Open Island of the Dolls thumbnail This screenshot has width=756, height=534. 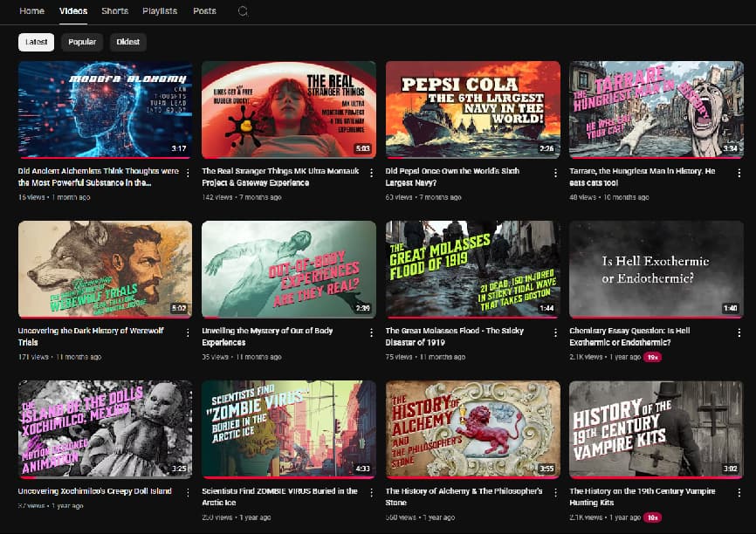105,429
